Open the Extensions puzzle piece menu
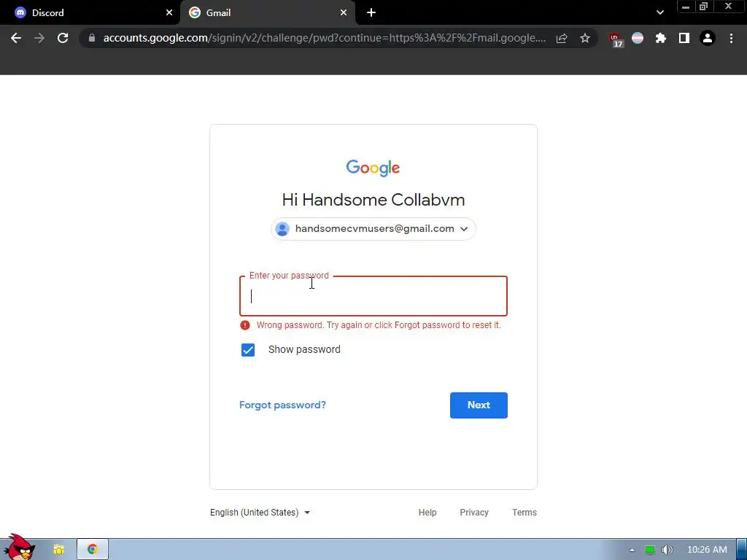This screenshot has width=747, height=560. click(661, 38)
